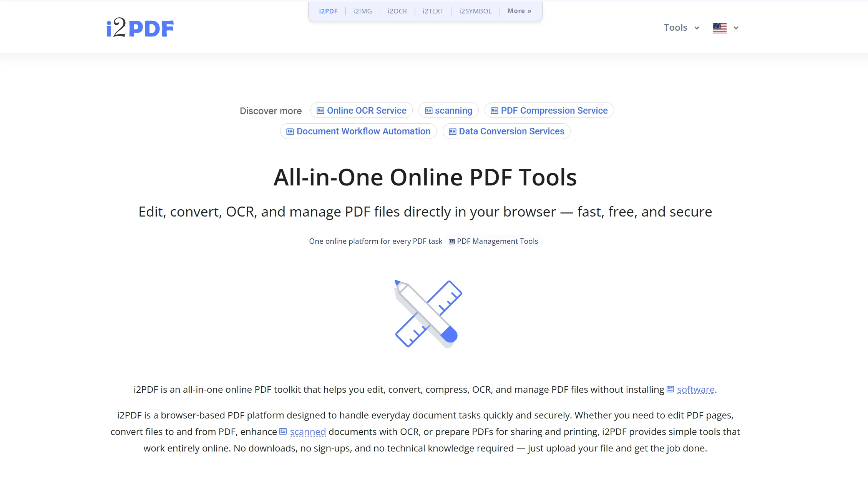The image size is (868, 478).
Task: Click the 'Edit, convert, OCR, and manage' subtitle
Action: click(x=425, y=212)
